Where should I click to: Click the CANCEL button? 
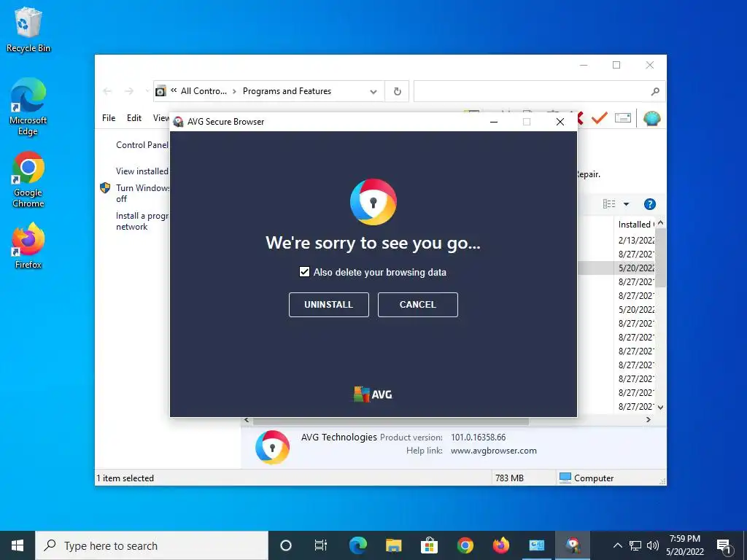pos(418,305)
